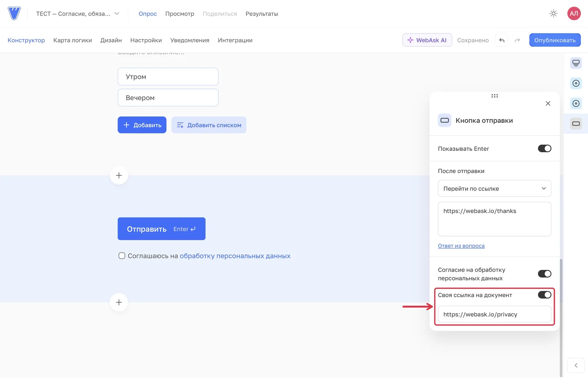The image size is (588, 378).
Task: Toggle Согласие на обработку персональных данных switch
Action: [x=545, y=274]
